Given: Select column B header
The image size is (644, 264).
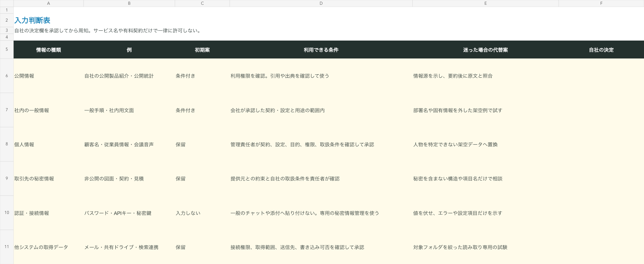Looking at the screenshot, I should [129, 3].
